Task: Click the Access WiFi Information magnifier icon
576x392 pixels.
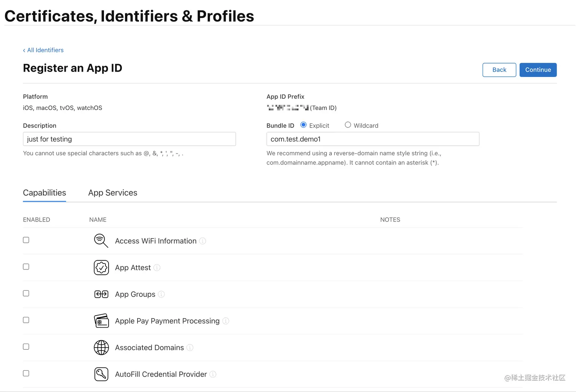Action: coord(101,241)
